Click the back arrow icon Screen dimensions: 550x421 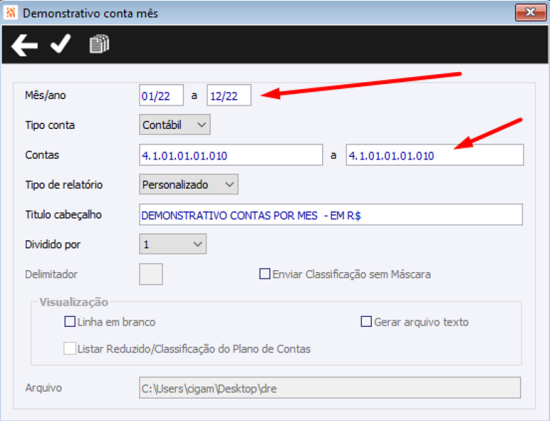click(x=24, y=45)
